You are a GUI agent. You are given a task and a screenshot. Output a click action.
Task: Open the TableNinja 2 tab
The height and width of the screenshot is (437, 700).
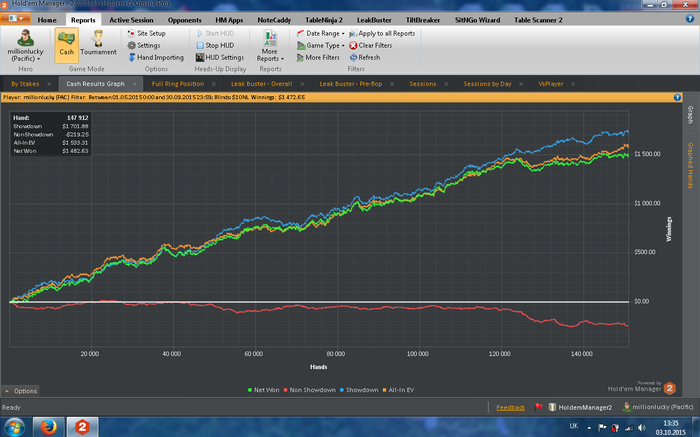coord(324,20)
